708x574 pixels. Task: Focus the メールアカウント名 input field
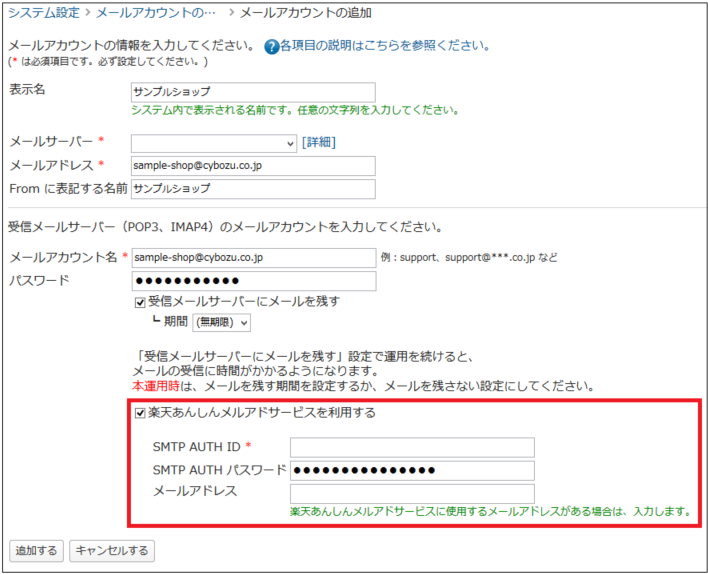[x=253, y=257]
